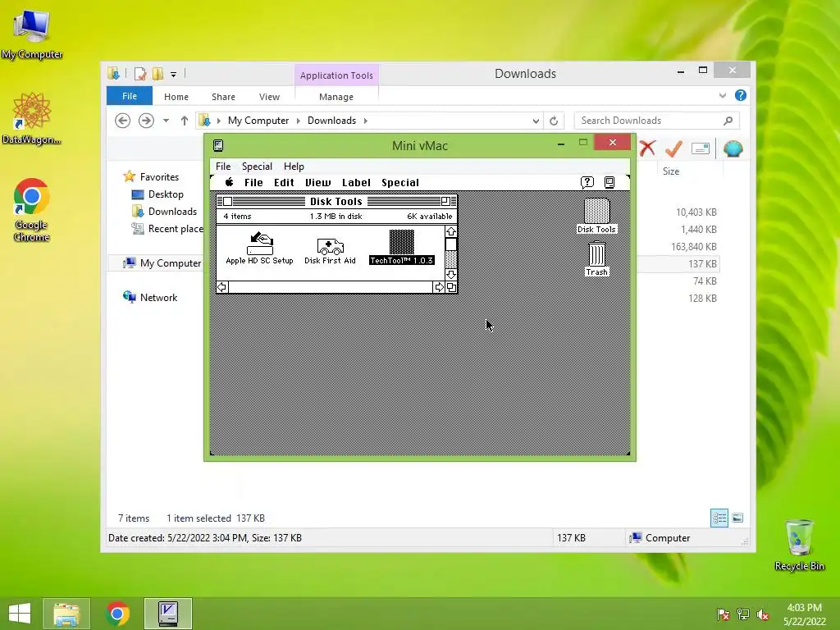
Task: Open the classic Mac Edit menu
Action: (x=284, y=183)
